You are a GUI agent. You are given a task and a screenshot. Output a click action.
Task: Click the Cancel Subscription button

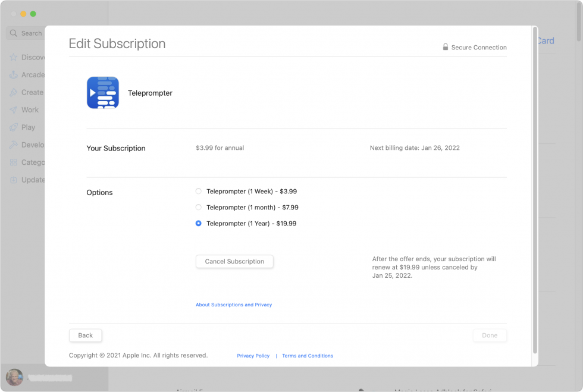(234, 261)
